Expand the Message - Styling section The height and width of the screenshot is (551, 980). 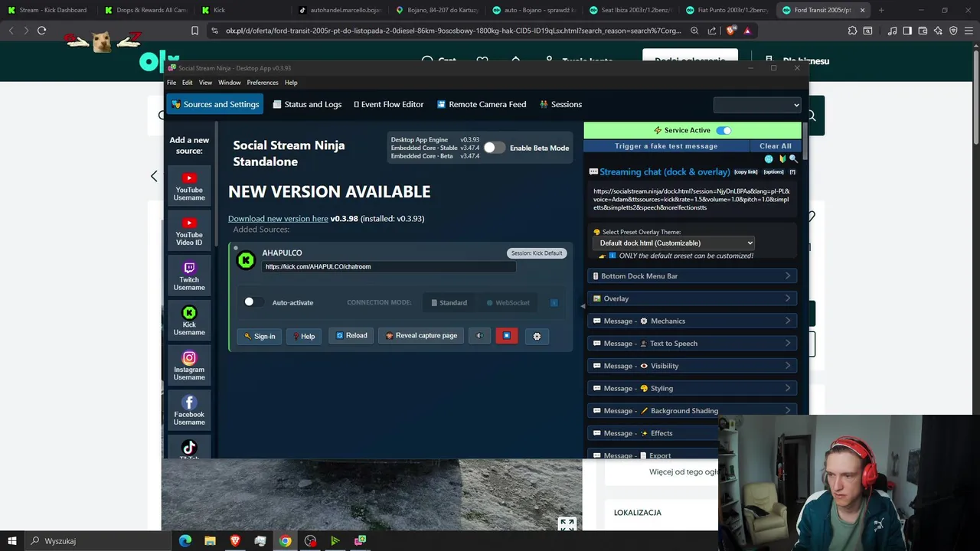pos(692,388)
